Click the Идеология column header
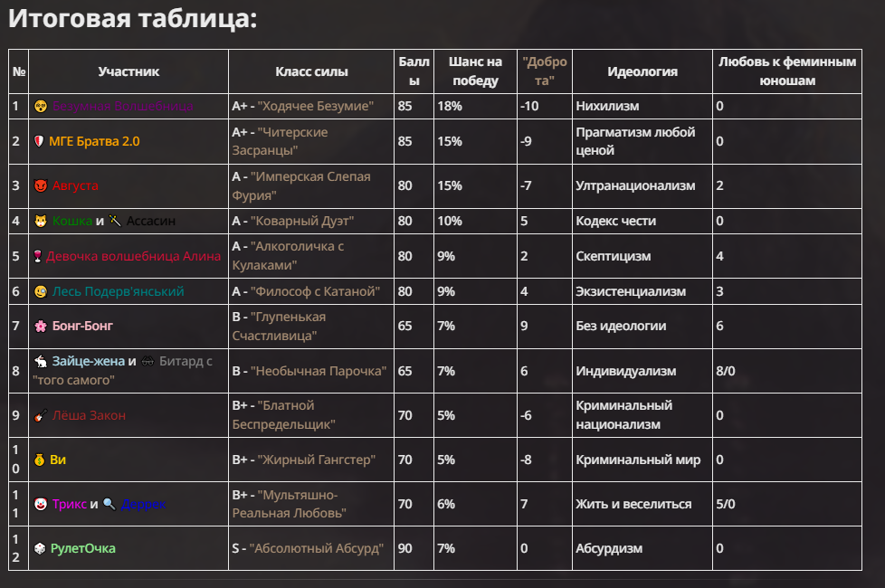885x588 pixels. pos(642,71)
